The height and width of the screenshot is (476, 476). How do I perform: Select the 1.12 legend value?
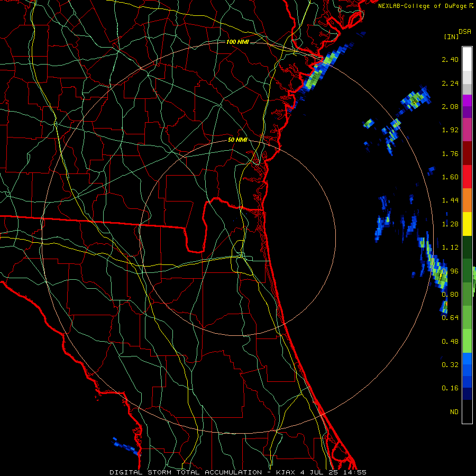(x=450, y=248)
